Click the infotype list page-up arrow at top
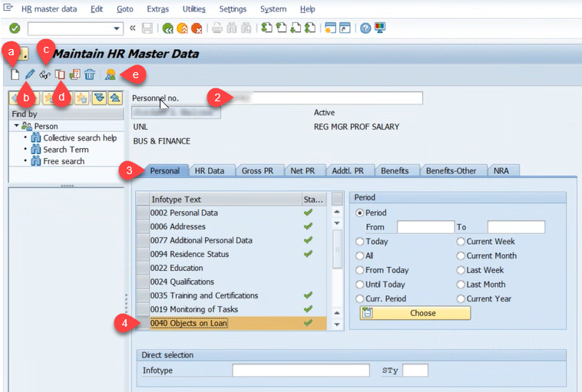 pos(337,212)
